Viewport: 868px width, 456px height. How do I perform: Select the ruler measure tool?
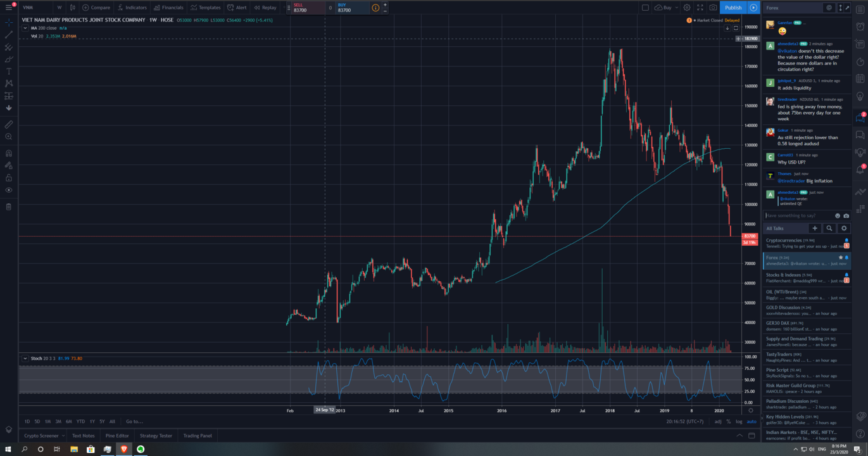(9, 124)
